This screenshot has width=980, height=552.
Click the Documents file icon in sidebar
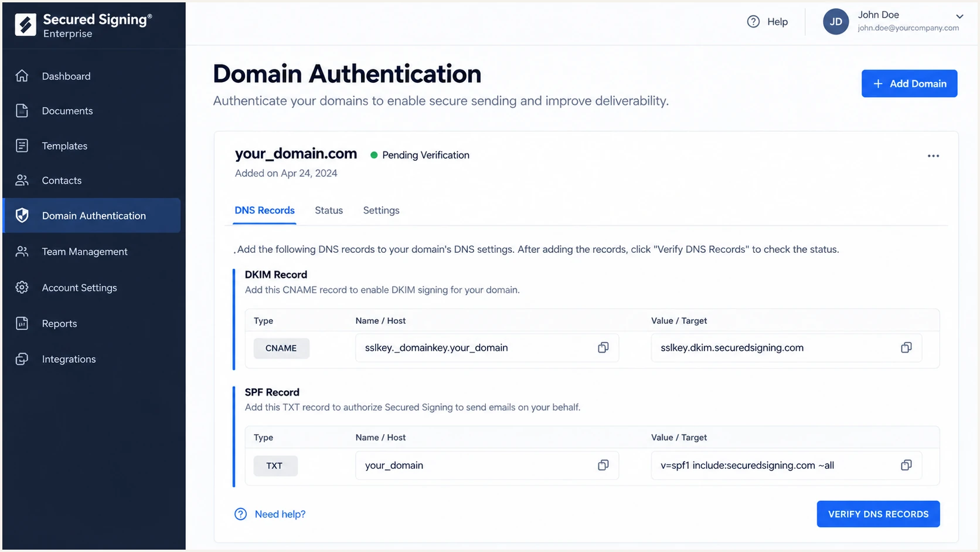click(22, 110)
